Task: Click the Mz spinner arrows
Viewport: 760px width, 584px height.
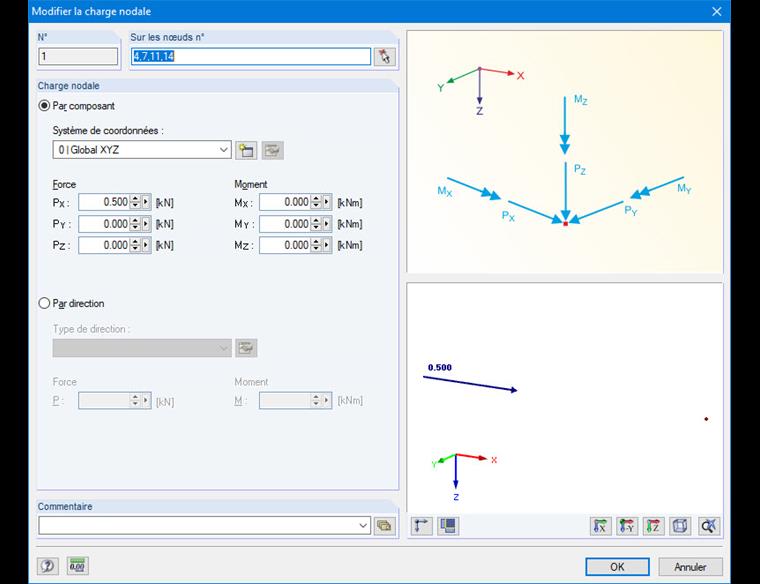Action: [316, 245]
